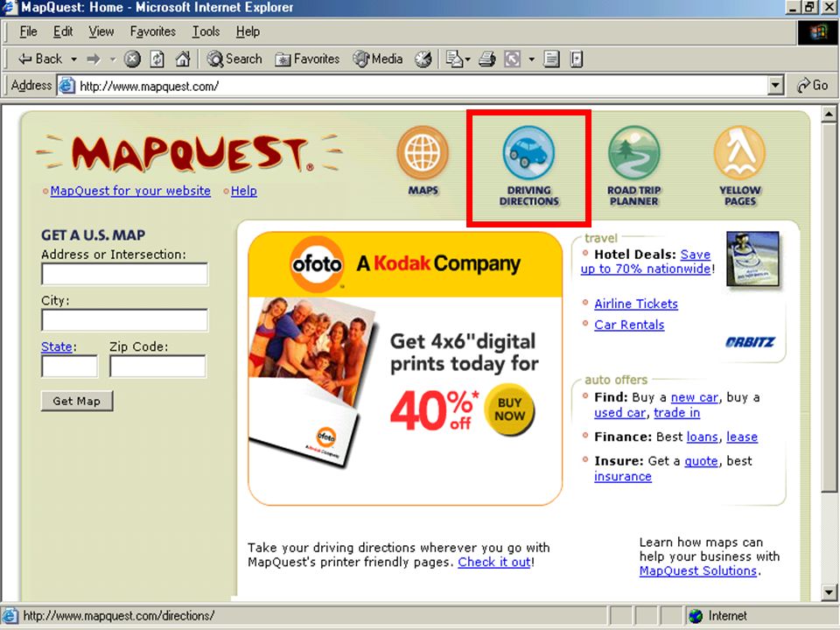Click the State link label
This screenshot has height=630, width=840.
pyautogui.click(x=56, y=346)
